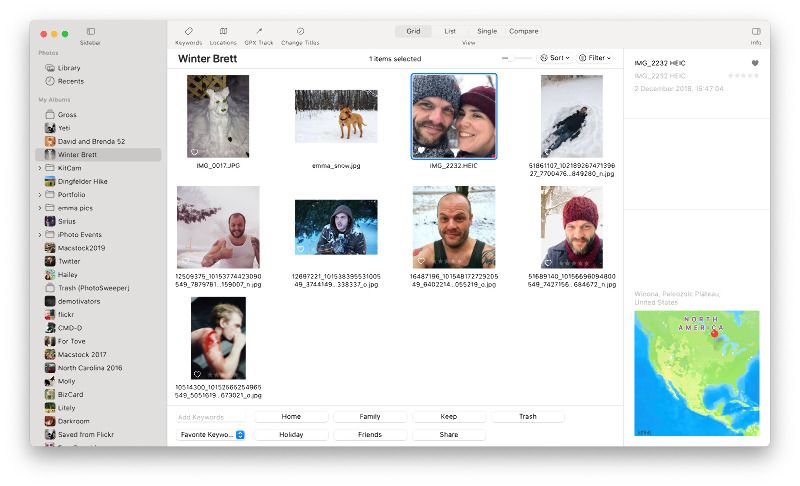Apply the Friends keyword

coord(370,434)
